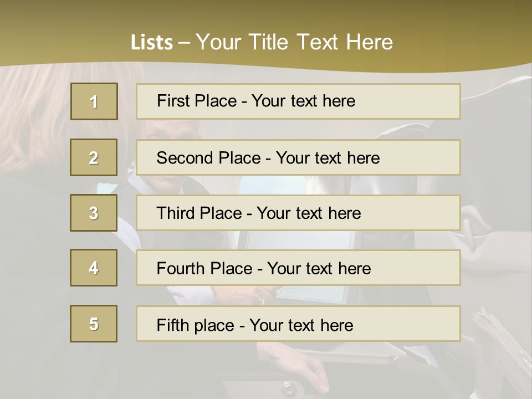Select the number 2 box
The width and height of the screenshot is (532, 399).
click(x=94, y=157)
